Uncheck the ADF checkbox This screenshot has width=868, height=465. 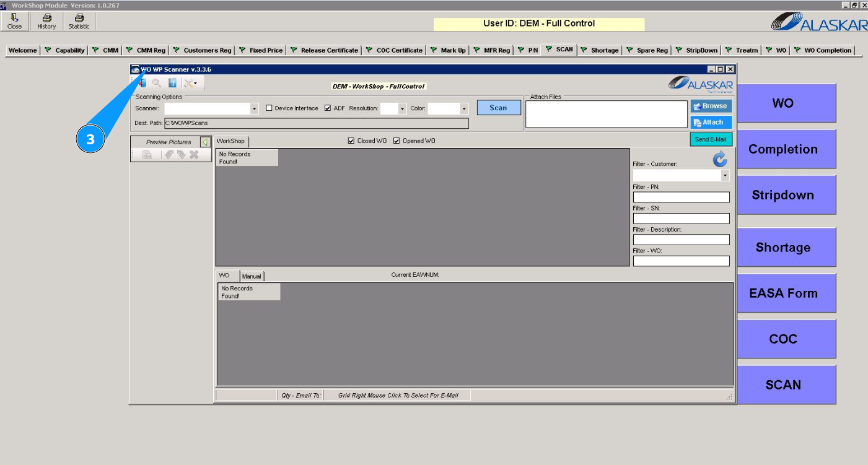coord(328,108)
